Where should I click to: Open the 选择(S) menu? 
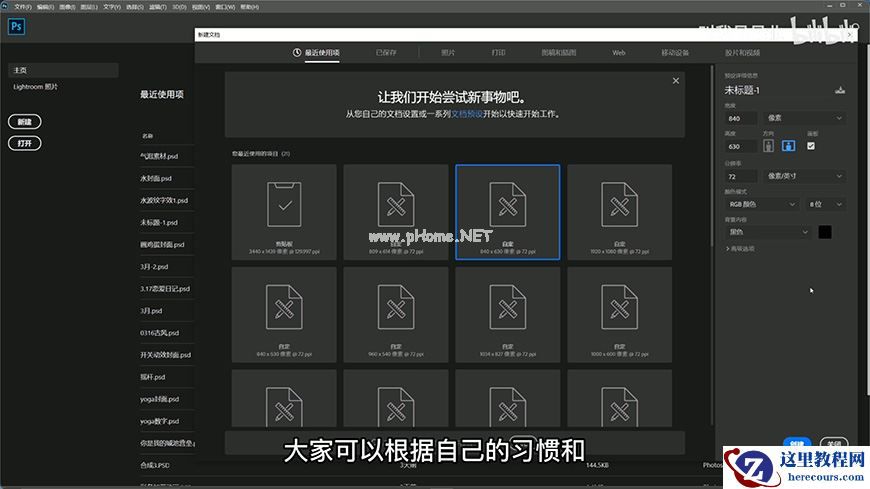click(135, 7)
